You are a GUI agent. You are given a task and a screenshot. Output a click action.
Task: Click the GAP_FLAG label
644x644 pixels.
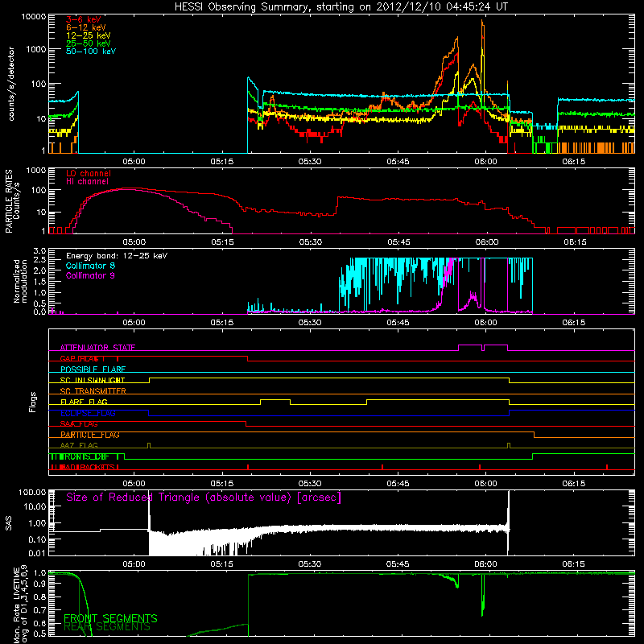(x=83, y=358)
